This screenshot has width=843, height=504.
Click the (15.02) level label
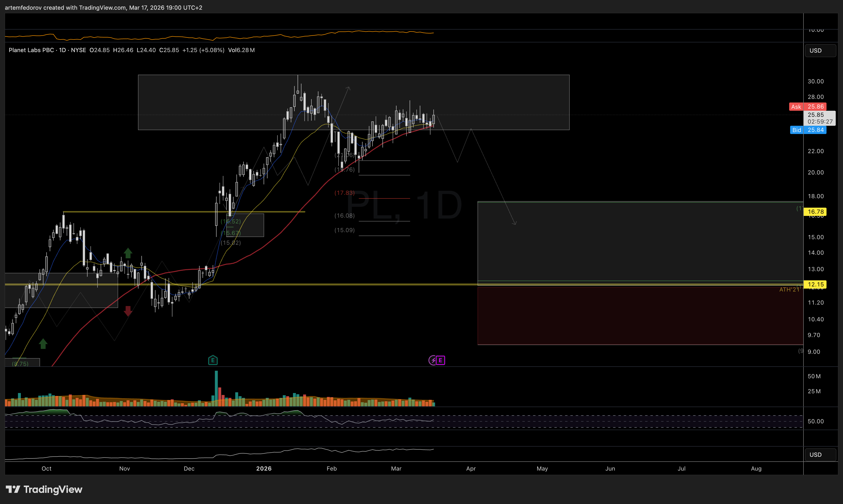point(230,243)
